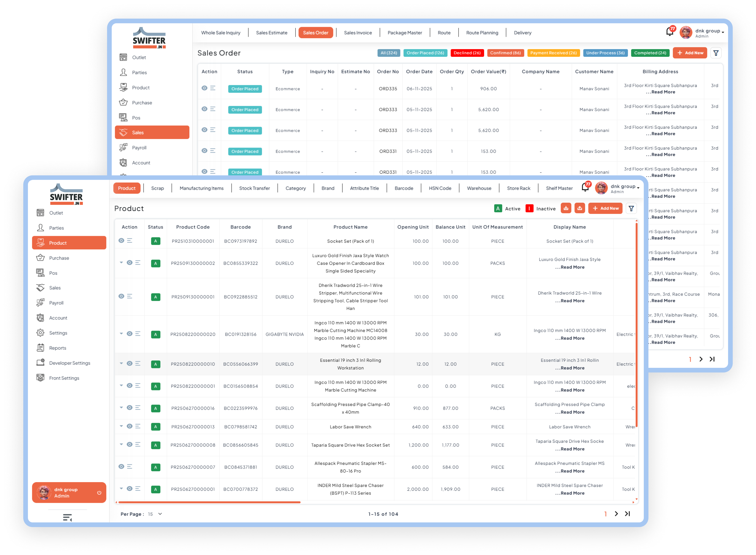Click collapse sidebar menu icon at bottom
The height and width of the screenshot is (555, 756).
pos(67,518)
